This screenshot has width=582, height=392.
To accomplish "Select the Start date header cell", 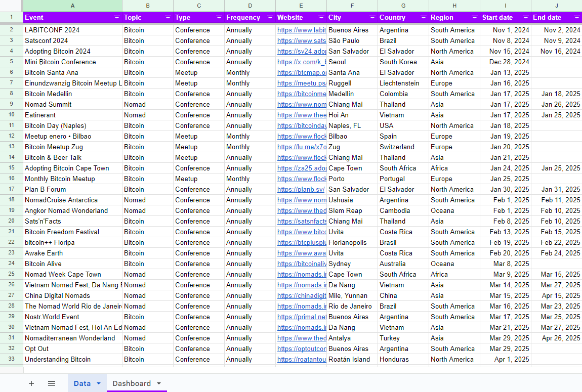I will pos(505,17).
